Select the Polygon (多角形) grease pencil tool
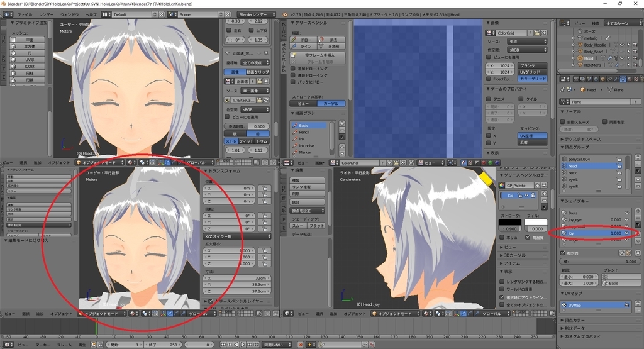Image resolution: width=644 pixels, height=349 pixels. tap(332, 47)
